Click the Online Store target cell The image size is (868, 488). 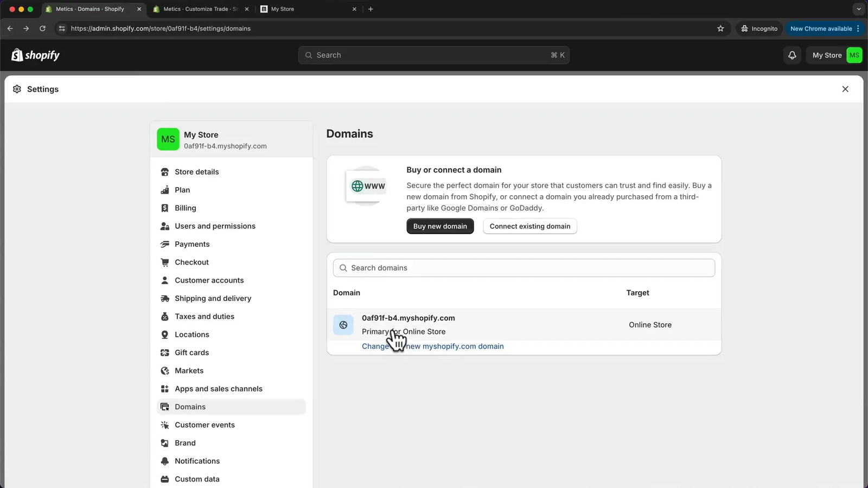[650, 325]
